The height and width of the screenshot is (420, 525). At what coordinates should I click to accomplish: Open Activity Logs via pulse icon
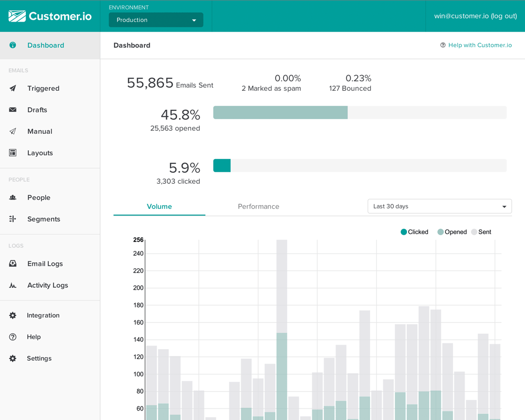(x=13, y=286)
